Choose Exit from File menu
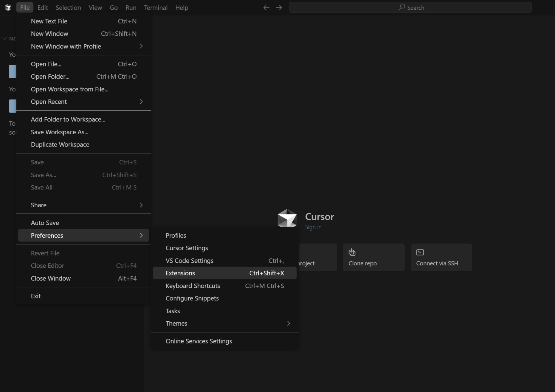 pos(83,296)
